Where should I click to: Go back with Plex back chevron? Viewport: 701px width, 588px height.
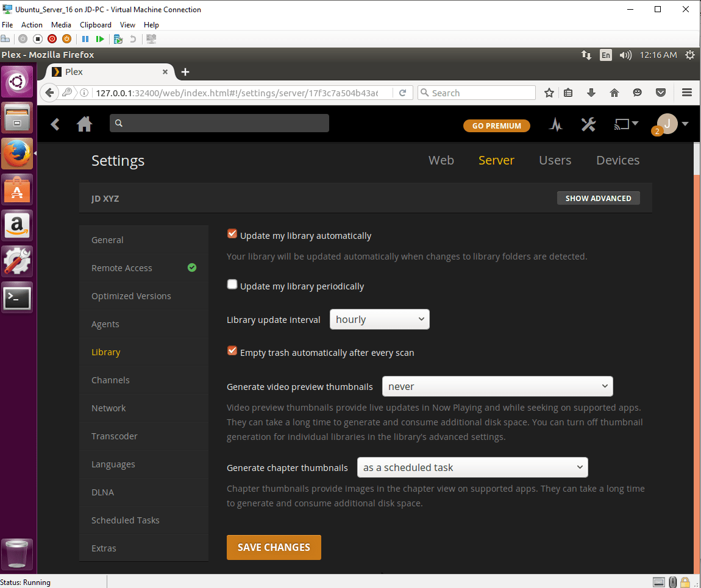point(55,124)
